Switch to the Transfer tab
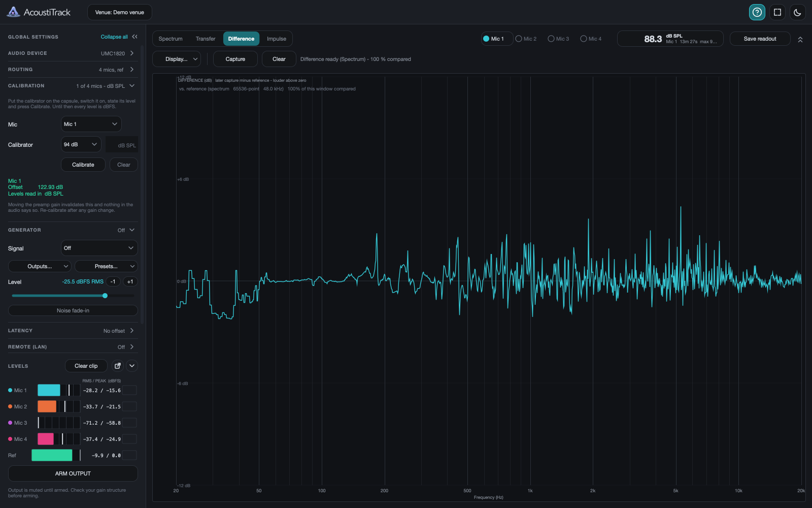This screenshot has width=812, height=508. [x=206, y=39]
